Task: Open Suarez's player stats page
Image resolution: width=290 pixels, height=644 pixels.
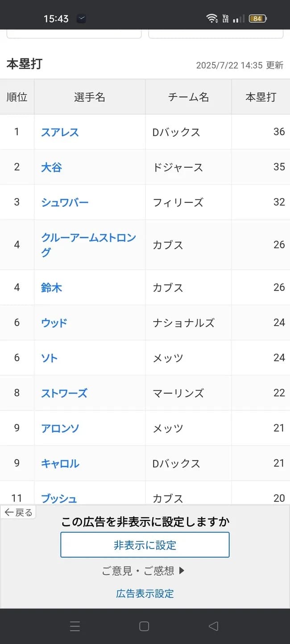Action: 59,132
